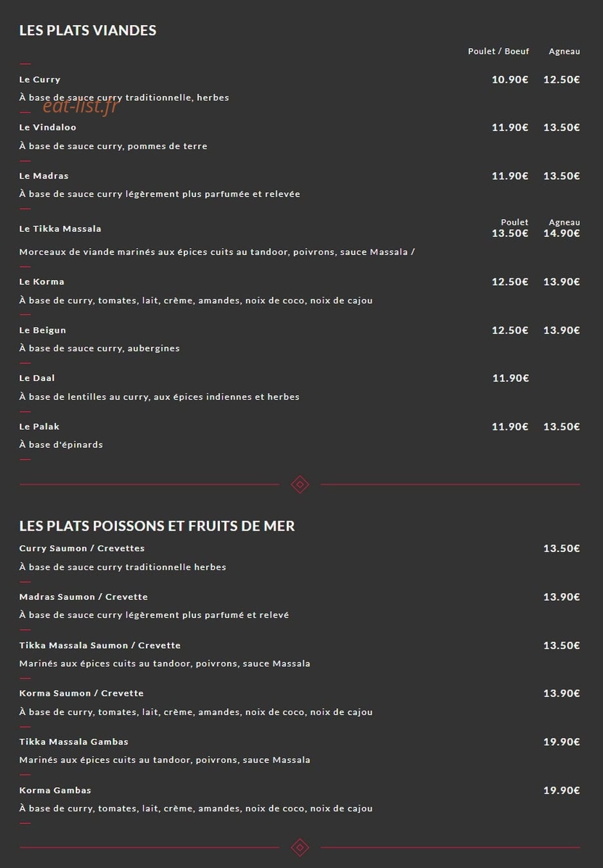
Task: Click the Le Vindaloo menu item
Action: [x=48, y=127]
